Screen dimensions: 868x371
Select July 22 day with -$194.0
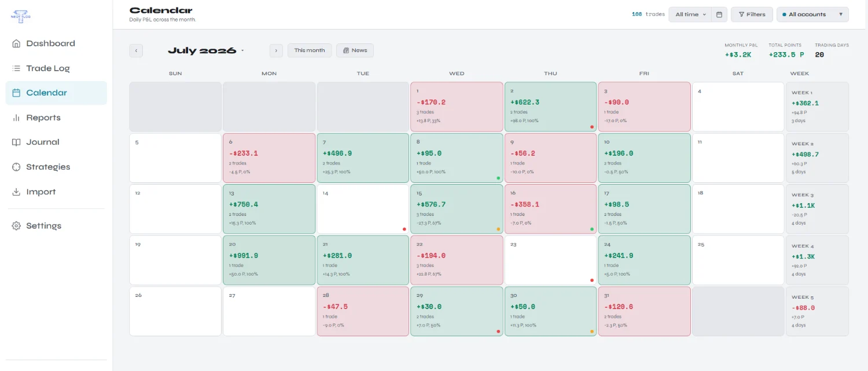pyautogui.click(x=457, y=260)
